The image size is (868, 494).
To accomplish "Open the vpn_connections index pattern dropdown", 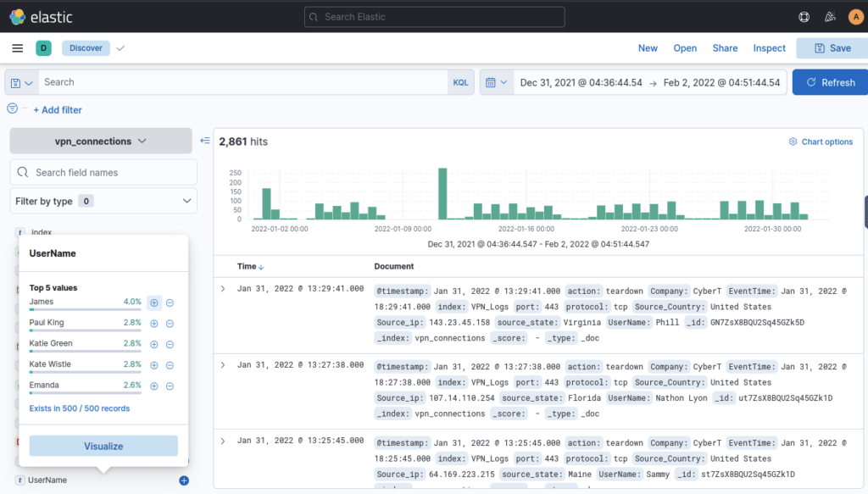I will click(101, 141).
